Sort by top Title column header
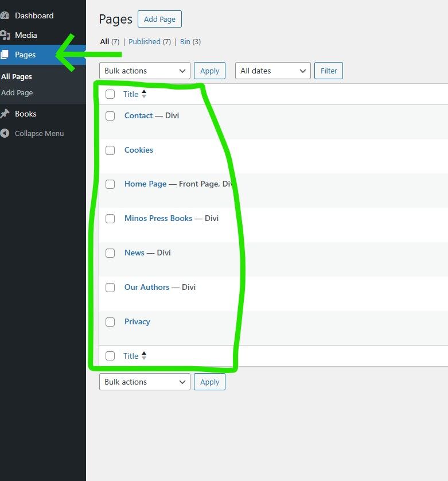Screen dimensions: 448x481 (131, 94)
